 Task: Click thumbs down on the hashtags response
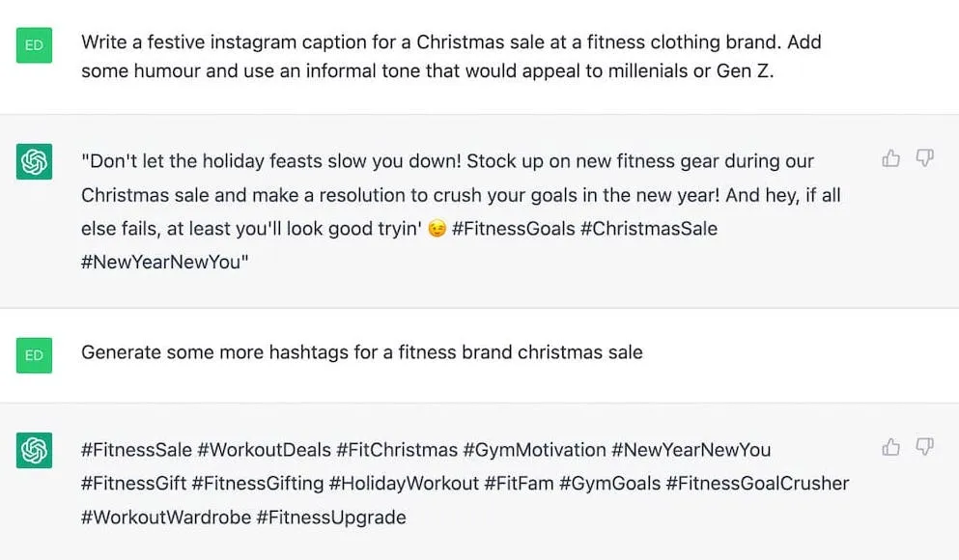click(x=924, y=447)
